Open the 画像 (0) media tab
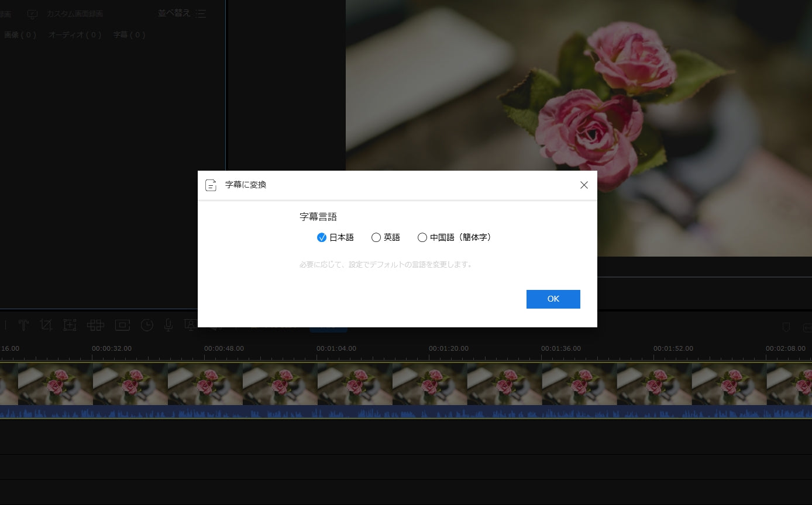The image size is (812, 505). coord(20,35)
